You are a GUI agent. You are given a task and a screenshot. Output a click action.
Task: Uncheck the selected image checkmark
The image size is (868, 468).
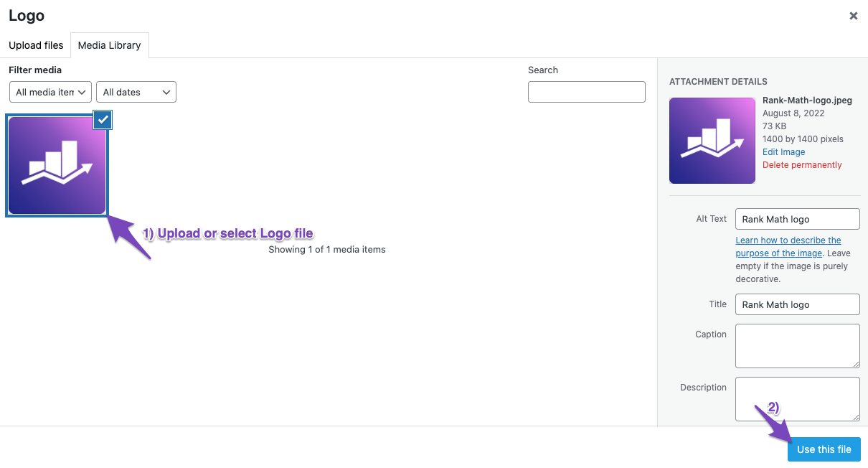103,120
